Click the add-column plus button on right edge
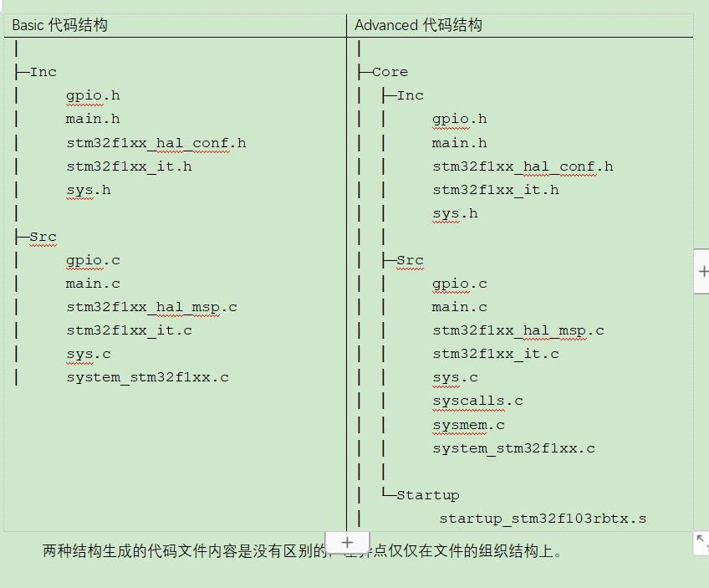The width and height of the screenshot is (709, 588). pos(702,271)
